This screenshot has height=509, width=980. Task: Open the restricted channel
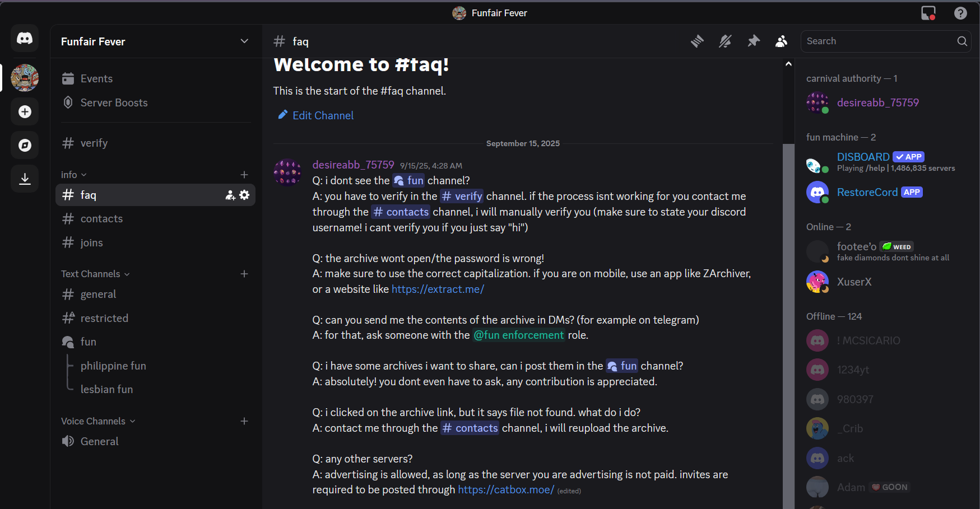tap(155, 318)
